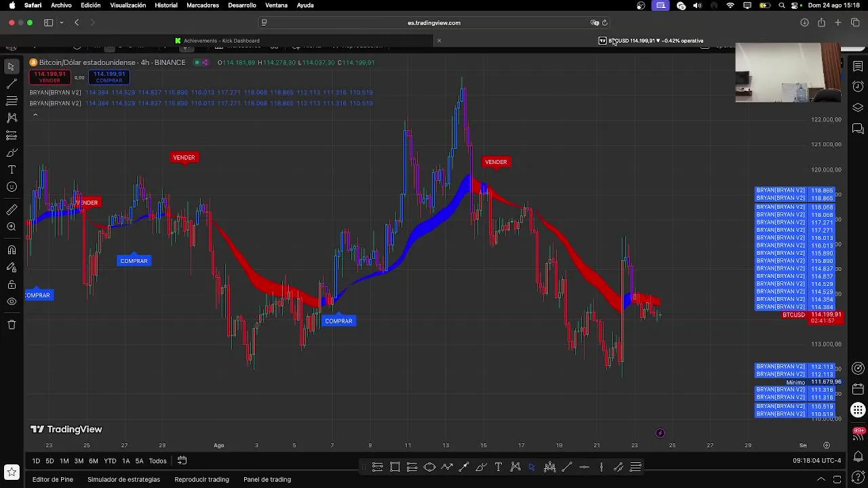Open pattern tools in left toolbar

[12, 117]
